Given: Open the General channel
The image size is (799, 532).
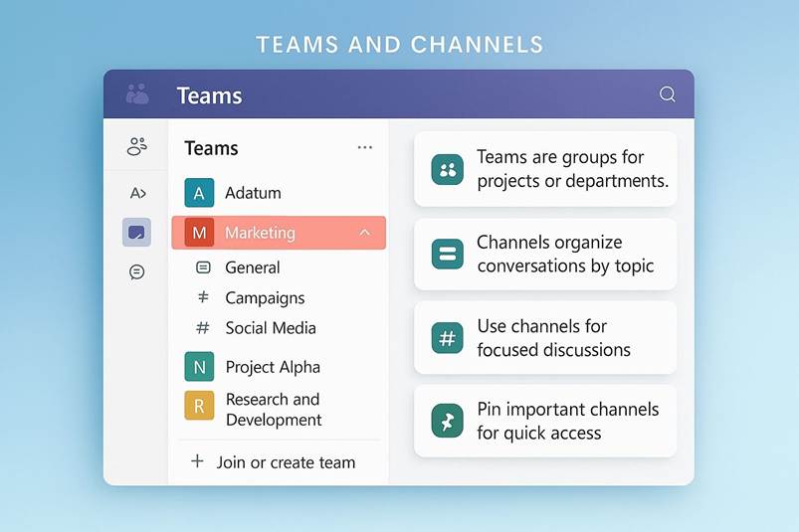Looking at the screenshot, I should [x=252, y=267].
